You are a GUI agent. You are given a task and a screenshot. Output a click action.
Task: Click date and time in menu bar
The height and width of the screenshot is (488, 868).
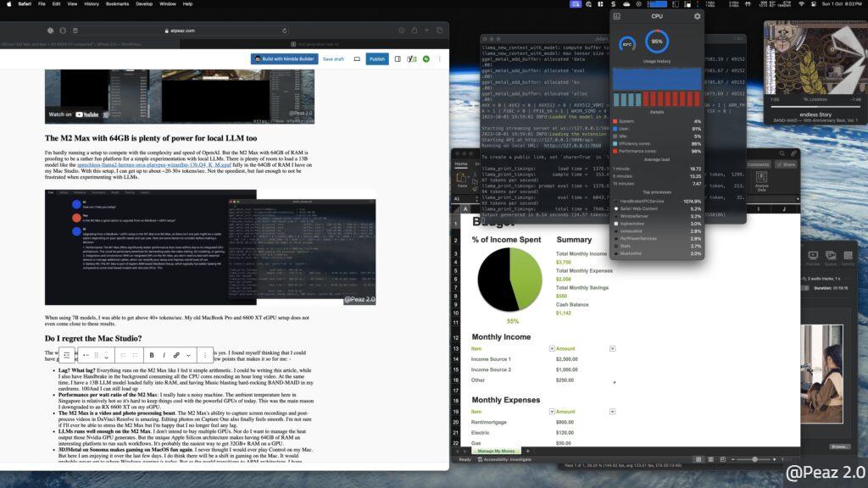click(x=842, y=4)
